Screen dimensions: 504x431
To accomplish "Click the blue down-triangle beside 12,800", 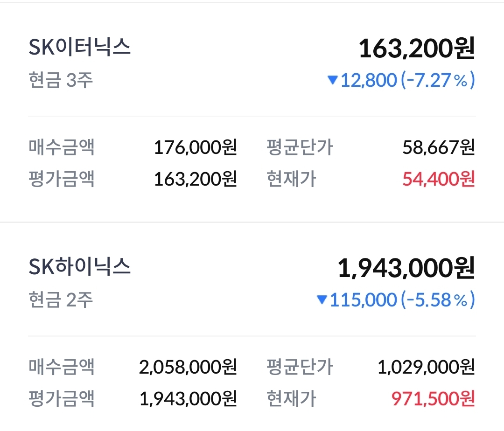I will pyautogui.click(x=333, y=80).
